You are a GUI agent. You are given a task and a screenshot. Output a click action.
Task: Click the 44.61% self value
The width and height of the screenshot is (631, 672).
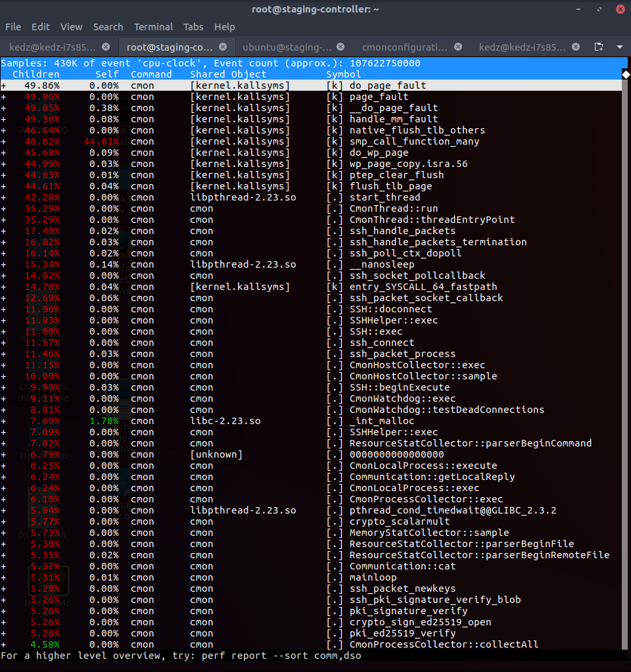point(101,141)
